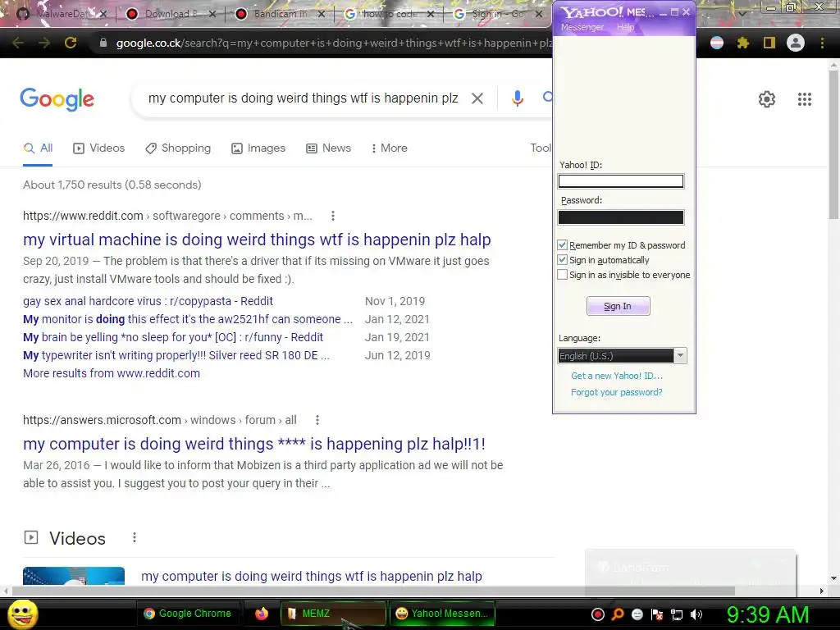The height and width of the screenshot is (630, 840).
Task: Open options dots beside Videos heading
Action: coord(134,537)
